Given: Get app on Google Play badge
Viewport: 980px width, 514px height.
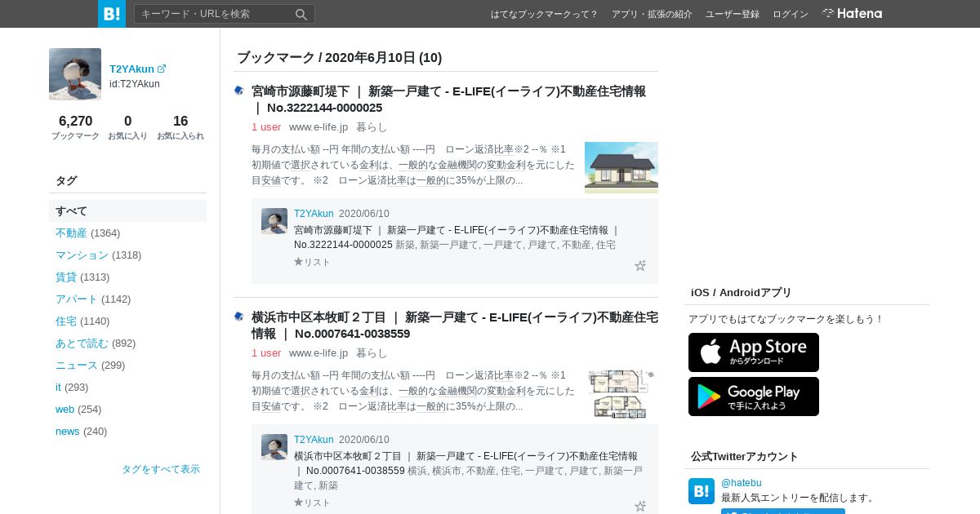Looking at the screenshot, I should (754, 397).
